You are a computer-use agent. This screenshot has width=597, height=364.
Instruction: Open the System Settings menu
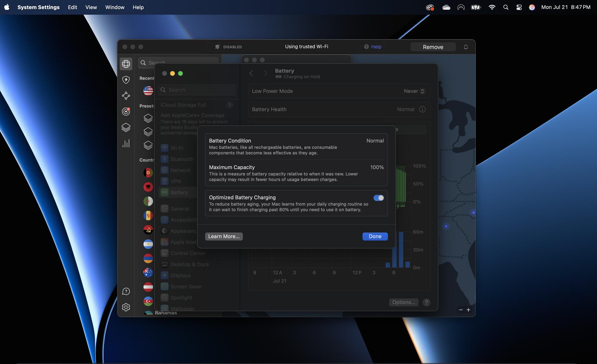tap(38, 7)
